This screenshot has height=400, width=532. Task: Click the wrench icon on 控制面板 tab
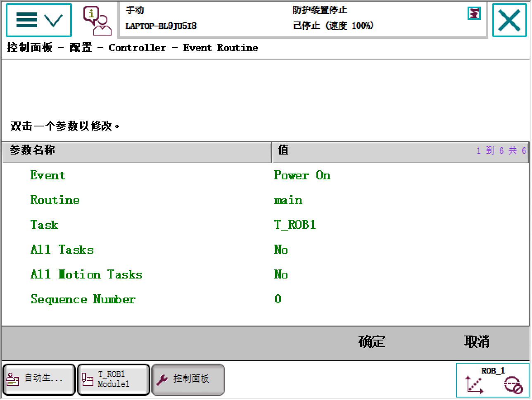(162, 379)
